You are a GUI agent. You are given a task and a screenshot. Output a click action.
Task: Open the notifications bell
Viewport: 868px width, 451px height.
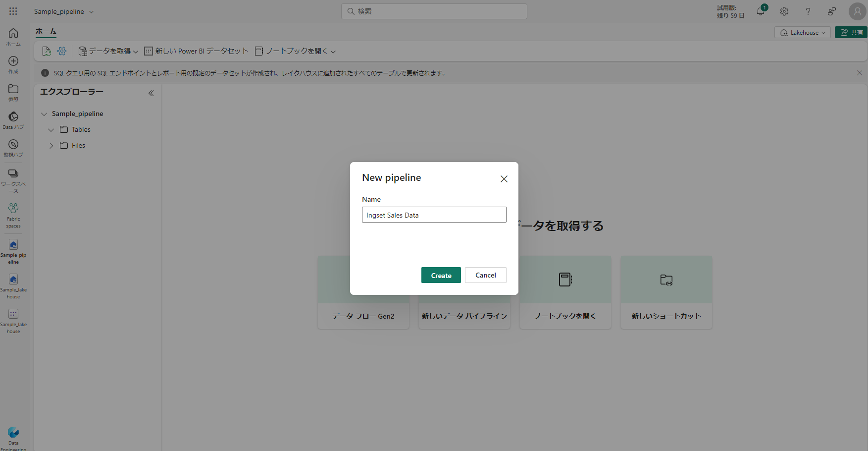[761, 11]
